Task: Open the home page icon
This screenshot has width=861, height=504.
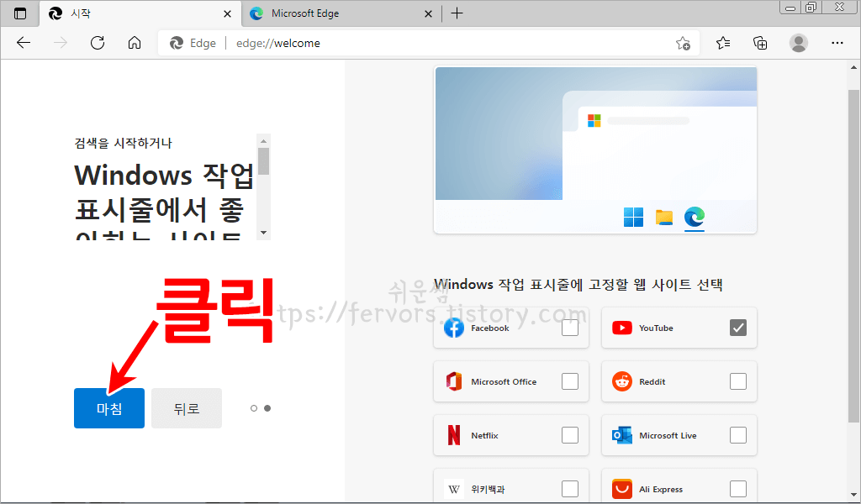Action: 135,43
